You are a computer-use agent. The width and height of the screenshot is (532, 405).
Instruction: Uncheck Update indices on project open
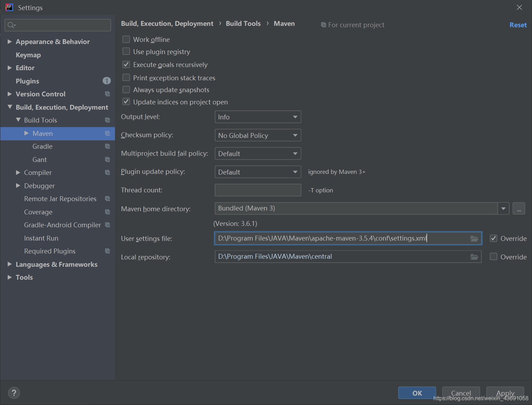pyautogui.click(x=126, y=102)
